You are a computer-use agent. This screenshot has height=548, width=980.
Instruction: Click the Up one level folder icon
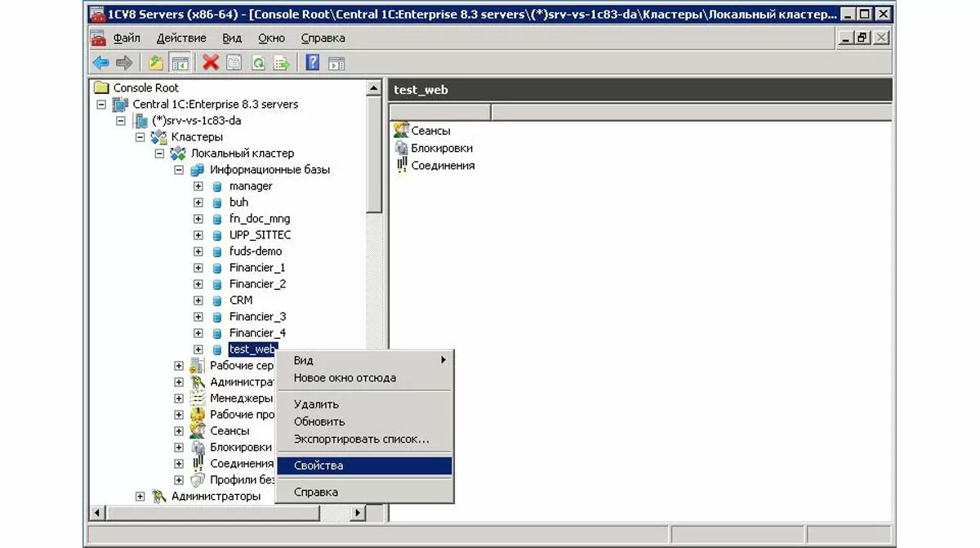point(156,63)
